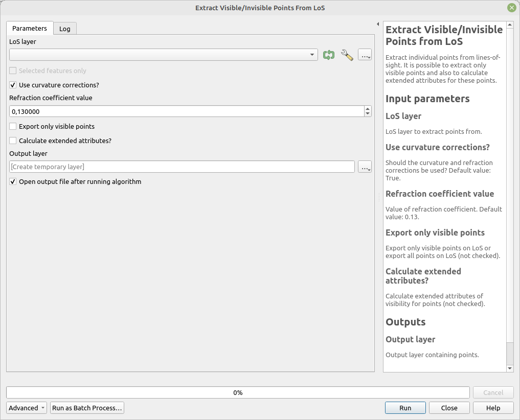This screenshot has width=520, height=420.
Task: Expand the LoS layer dropdown
Action: point(312,55)
